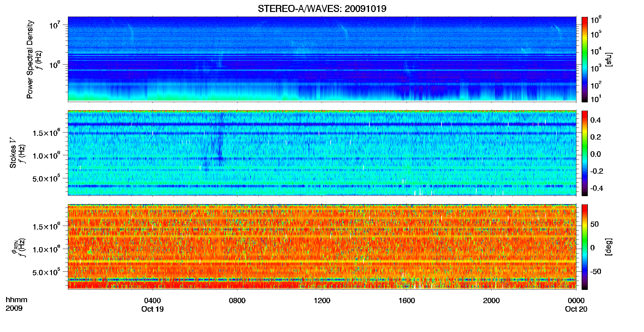This screenshot has width=644, height=332.
Task: Click the 10^1 value on the sfu color bar
Action: (x=596, y=99)
